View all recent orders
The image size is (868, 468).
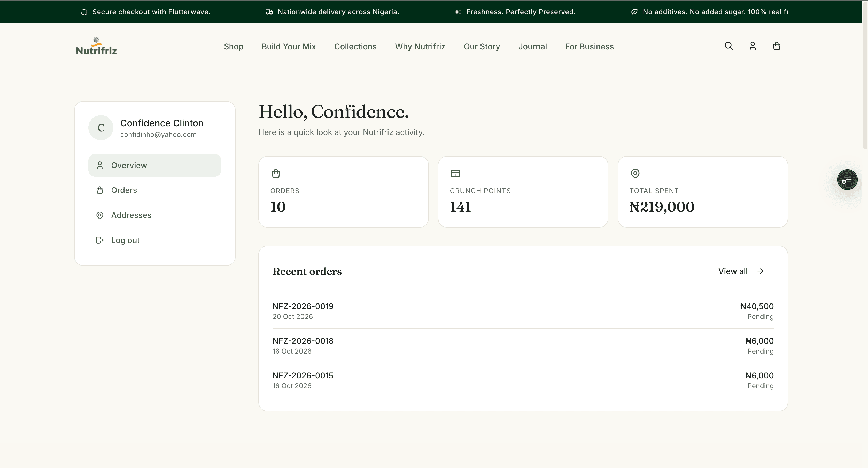point(741,271)
